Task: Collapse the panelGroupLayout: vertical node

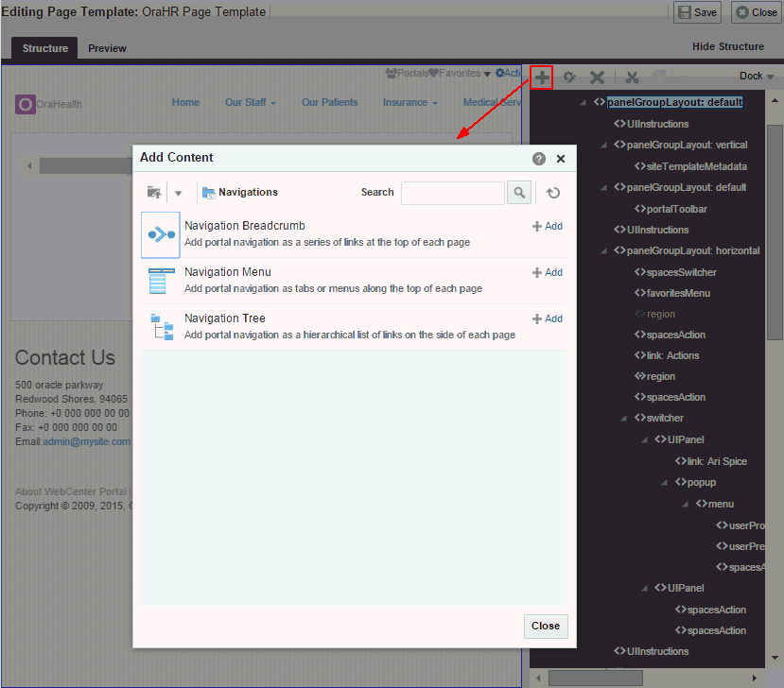Action: 603,146
